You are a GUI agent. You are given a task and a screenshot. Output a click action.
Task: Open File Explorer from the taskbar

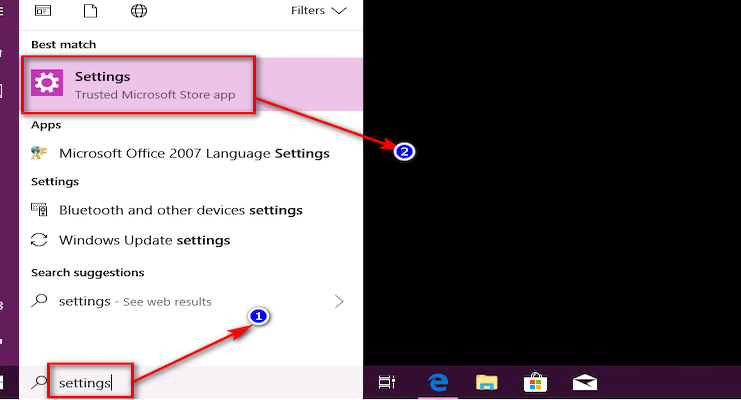click(487, 382)
